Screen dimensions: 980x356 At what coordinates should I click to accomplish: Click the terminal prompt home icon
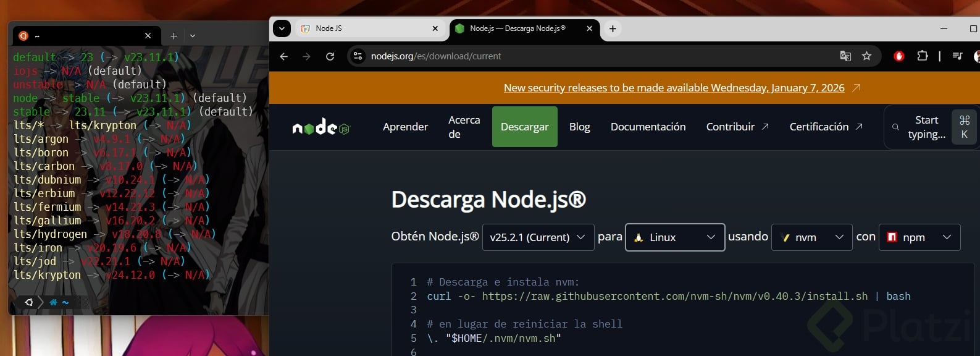pyautogui.click(x=53, y=302)
